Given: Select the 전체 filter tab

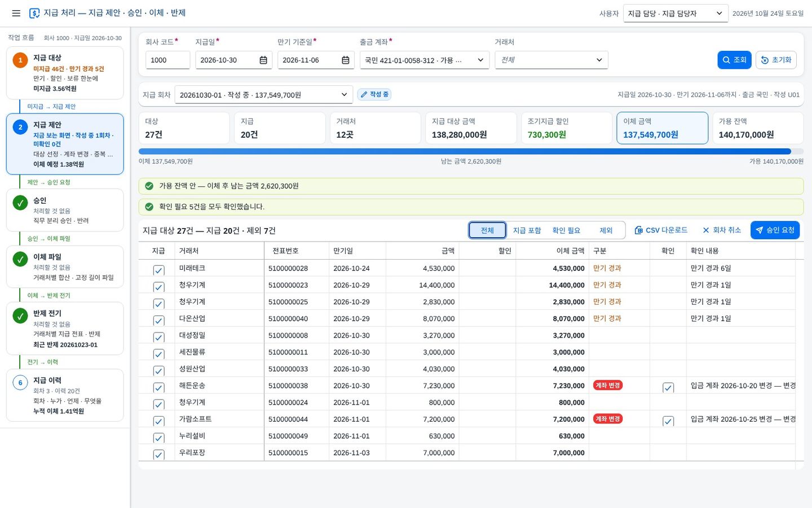Looking at the screenshot, I should (487, 230).
